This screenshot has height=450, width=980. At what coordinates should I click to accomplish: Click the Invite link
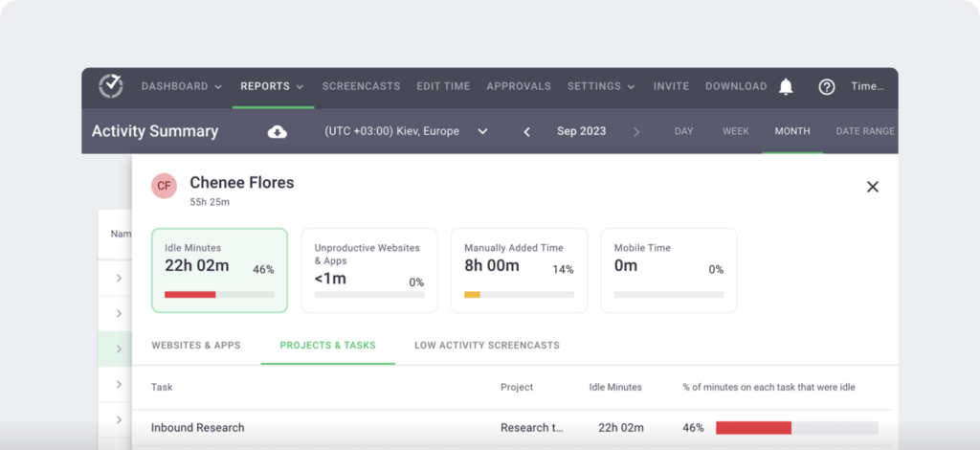(x=671, y=86)
